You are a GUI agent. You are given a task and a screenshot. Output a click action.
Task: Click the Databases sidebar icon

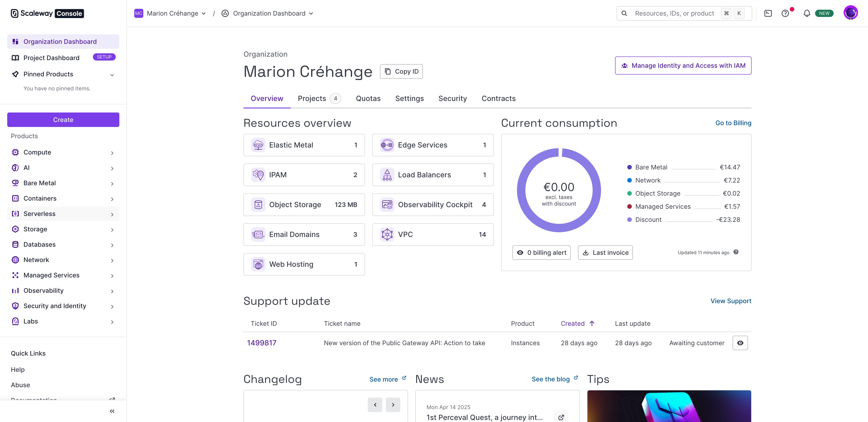[15, 244]
